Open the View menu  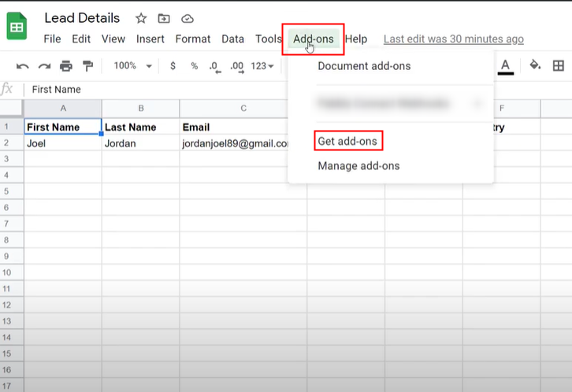[x=113, y=39]
